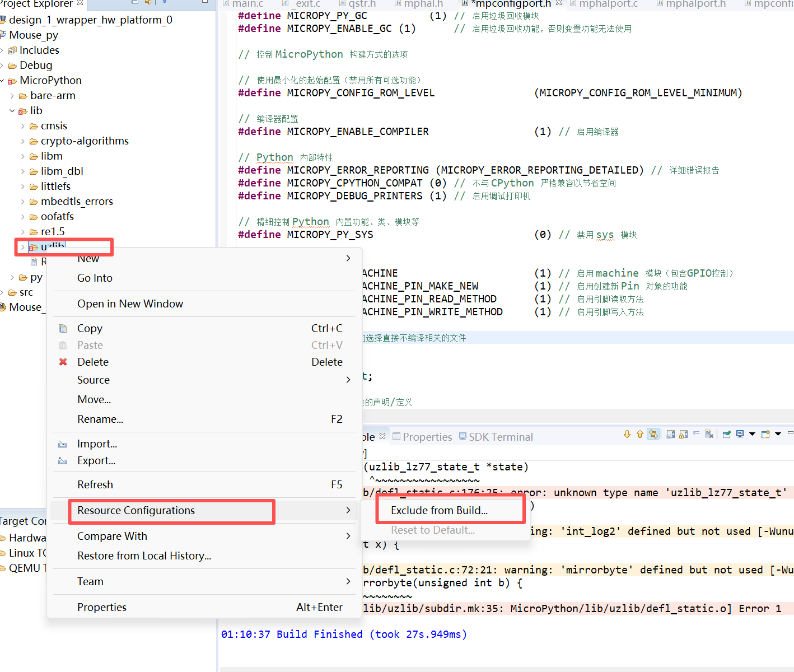The height and width of the screenshot is (672, 794).
Task: Expand the bare-arm folder
Action: 12,96
